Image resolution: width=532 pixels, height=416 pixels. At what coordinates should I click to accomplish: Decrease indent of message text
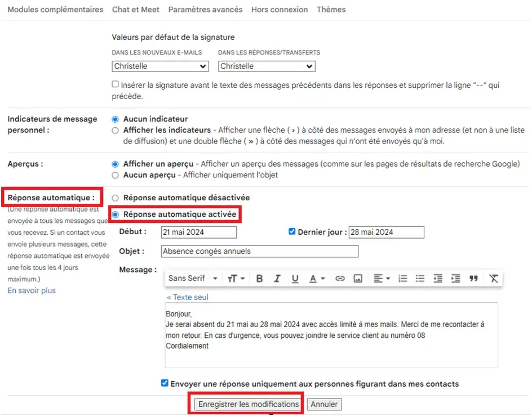pos(438,278)
